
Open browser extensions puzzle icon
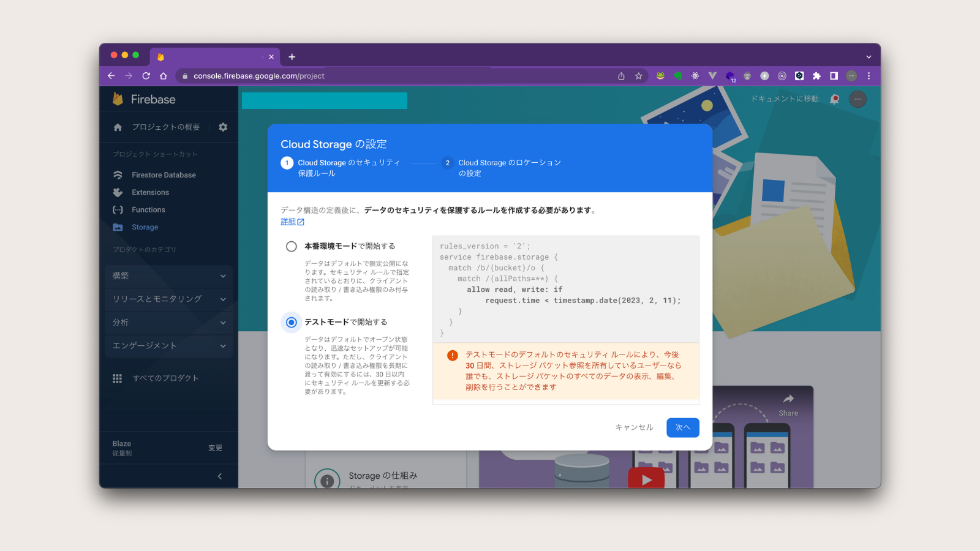coord(816,76)
